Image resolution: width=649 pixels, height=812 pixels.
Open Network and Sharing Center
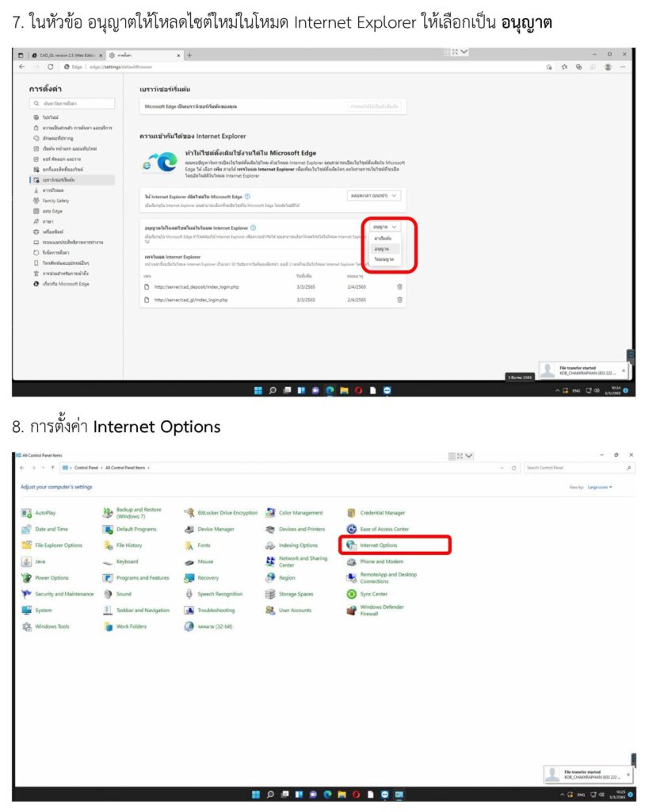[302, 561]
